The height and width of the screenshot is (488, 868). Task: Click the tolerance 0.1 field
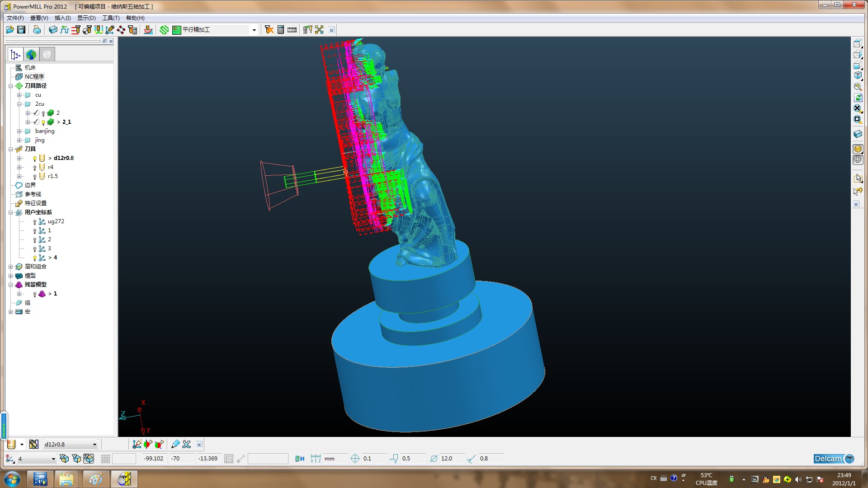click(374, 459)
